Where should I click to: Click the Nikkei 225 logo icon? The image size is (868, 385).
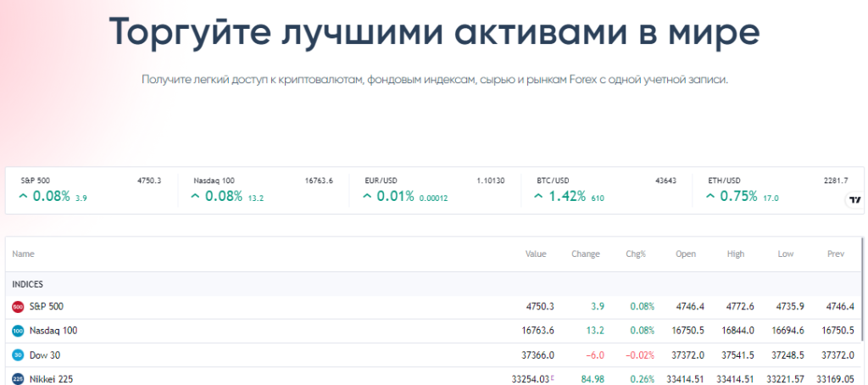tap(18, 379)
